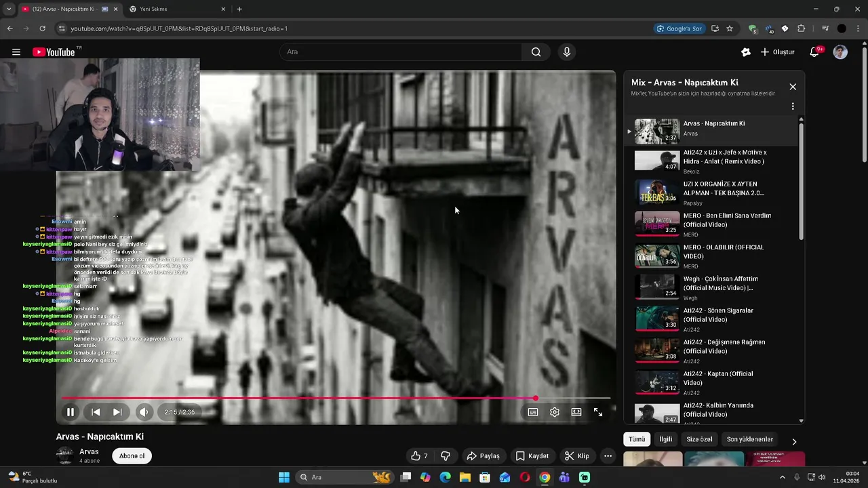Select the Tümü filter chip
Screen dimensions: 868x488
(637, 439)
